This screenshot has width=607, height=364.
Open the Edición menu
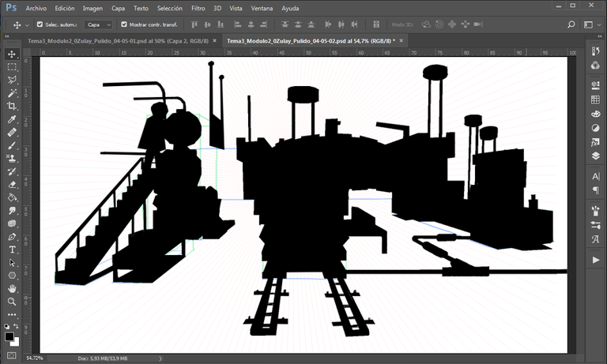click(x=65, y=8)
